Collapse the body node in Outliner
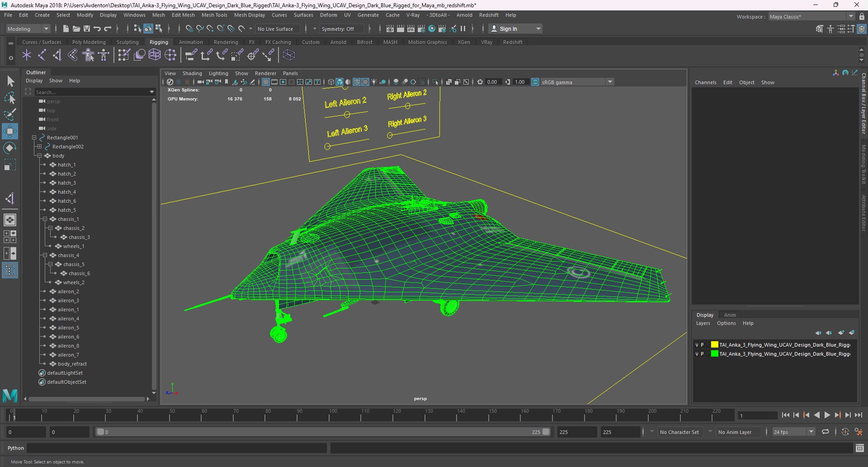868x467 pixels. (x=39, y=156)
